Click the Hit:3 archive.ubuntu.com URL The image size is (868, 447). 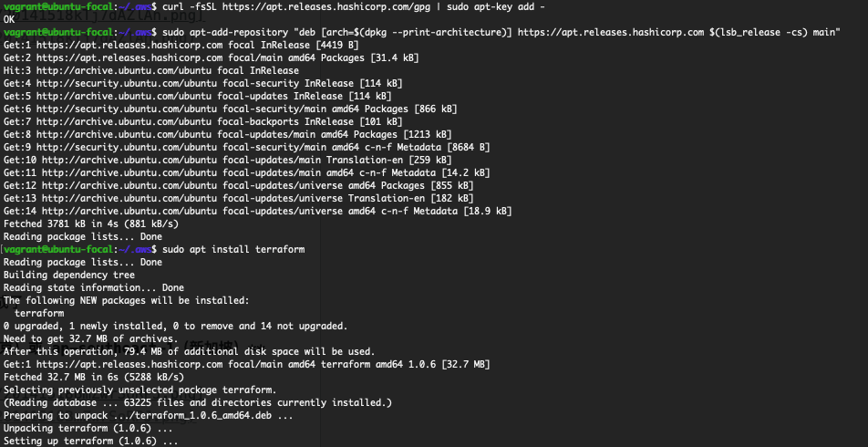point(121,70)
